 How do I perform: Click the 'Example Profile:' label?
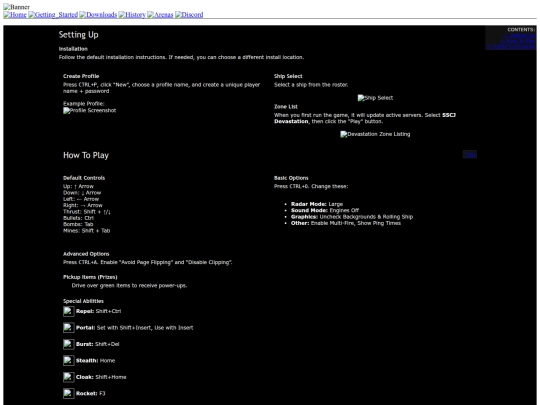tap(84, 104)
